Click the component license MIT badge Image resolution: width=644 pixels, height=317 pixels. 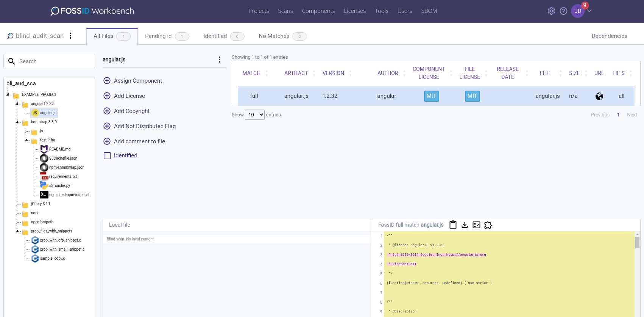pyautogui.click(x=432, y=96)
